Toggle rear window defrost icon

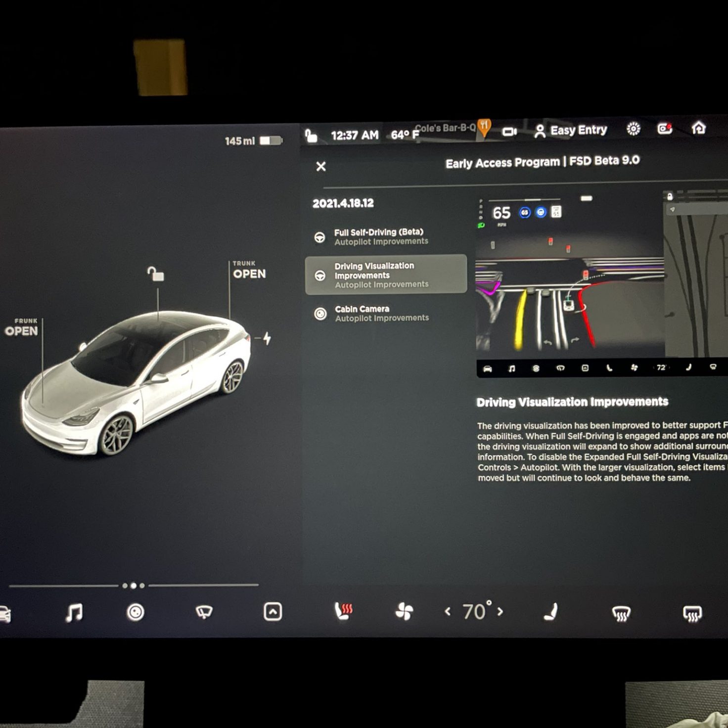[x=692, y=614]
